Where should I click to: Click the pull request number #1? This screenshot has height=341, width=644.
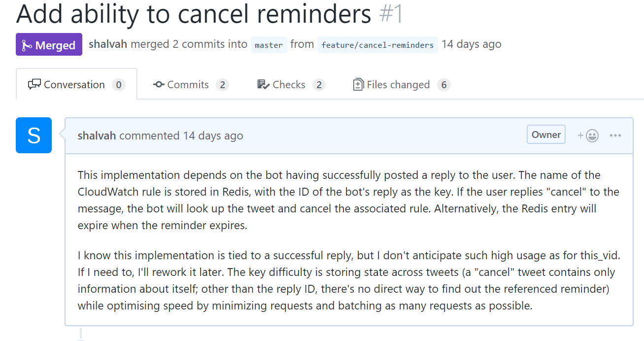pyautogui.click(x=391, y=14)
